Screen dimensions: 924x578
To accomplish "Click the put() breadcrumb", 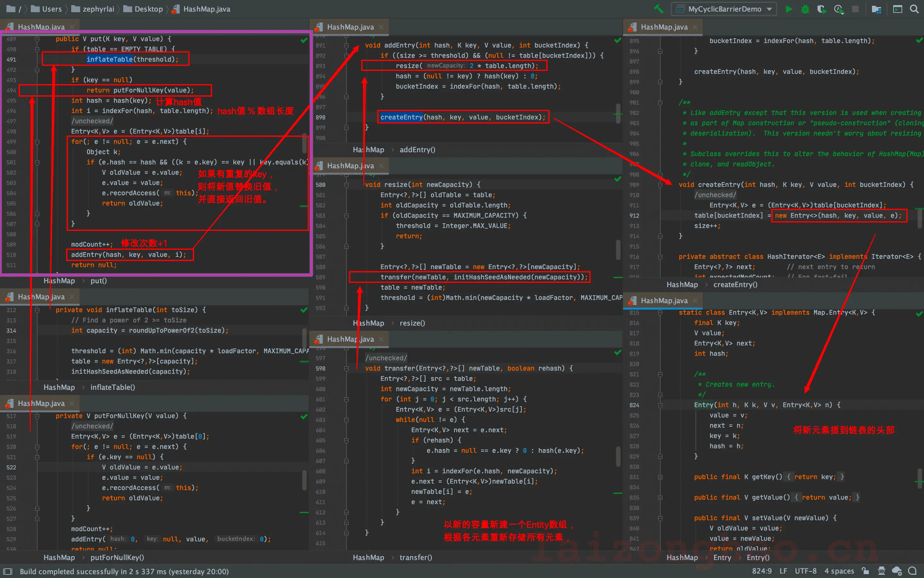I will (x=98, y=281).
